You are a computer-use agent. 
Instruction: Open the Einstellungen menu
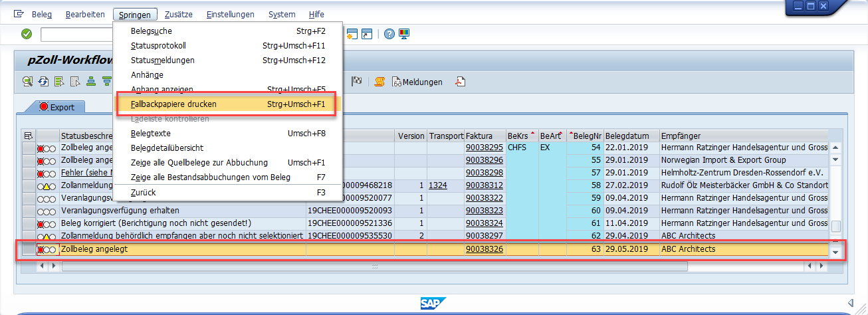pos(231,14)
